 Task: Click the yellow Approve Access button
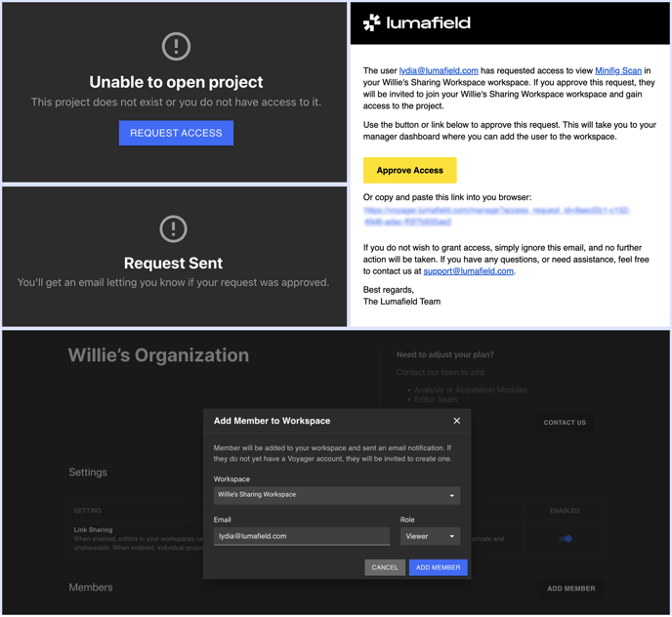tap(409, 170)
